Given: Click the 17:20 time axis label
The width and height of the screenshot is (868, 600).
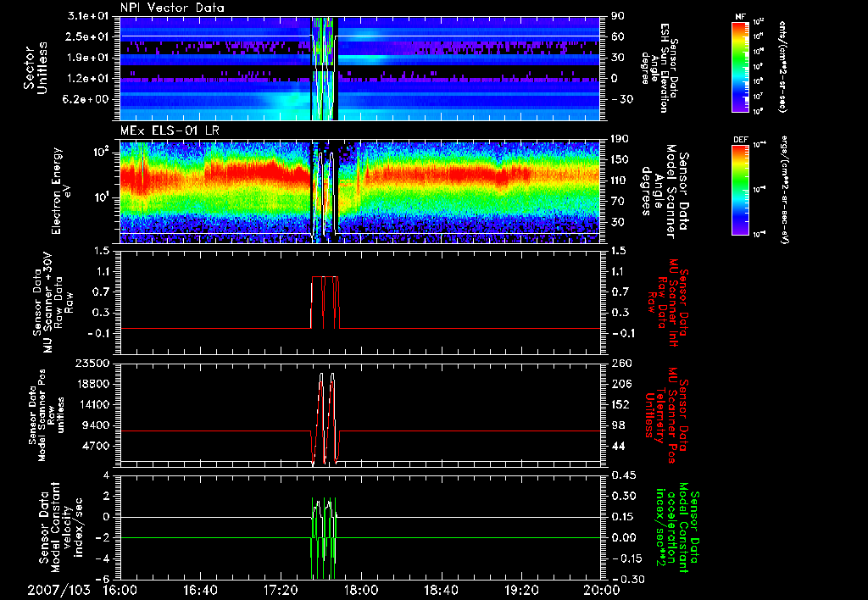Looking at the screenshot, I should click(281, 590).
